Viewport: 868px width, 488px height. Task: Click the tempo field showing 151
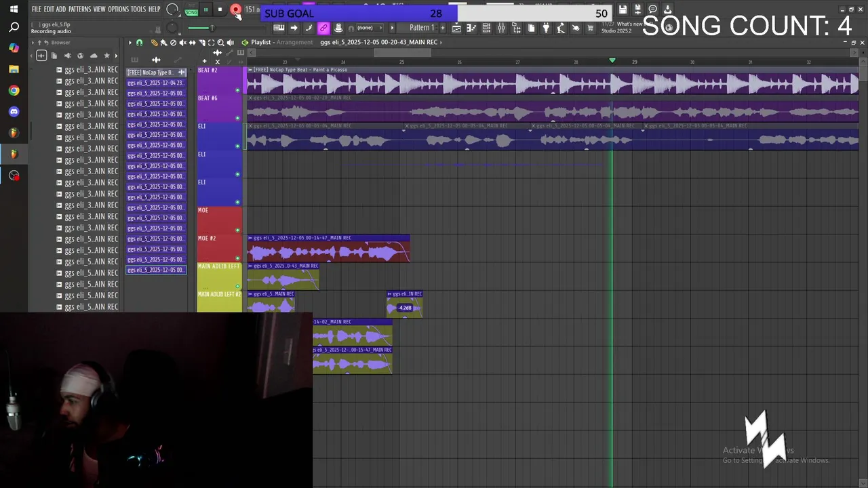click(x=252, y=9)
